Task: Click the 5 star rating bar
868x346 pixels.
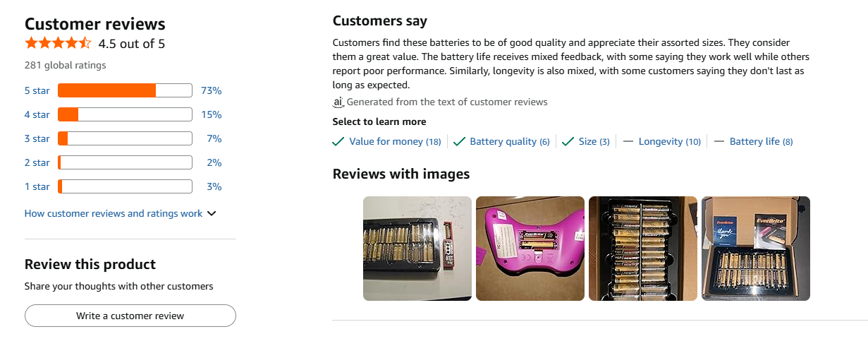Action: coord(125,90)
